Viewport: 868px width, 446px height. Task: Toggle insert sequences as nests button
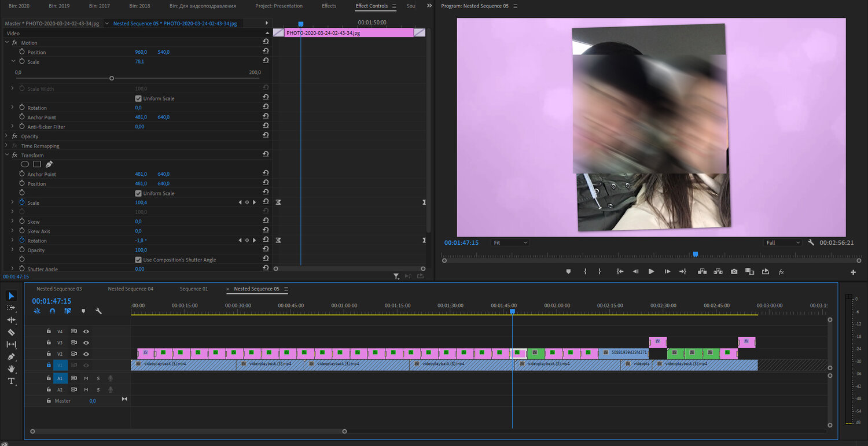click(x=37, y=311)
